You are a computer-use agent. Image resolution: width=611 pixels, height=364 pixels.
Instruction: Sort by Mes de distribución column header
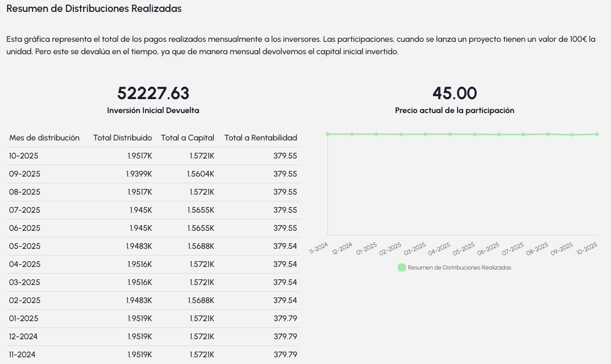click(x=44, y=138)
